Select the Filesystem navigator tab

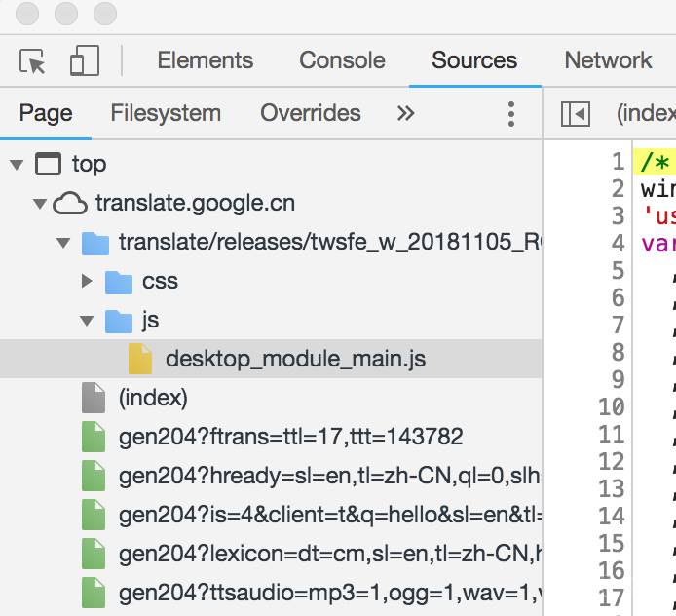pos(166,113)
